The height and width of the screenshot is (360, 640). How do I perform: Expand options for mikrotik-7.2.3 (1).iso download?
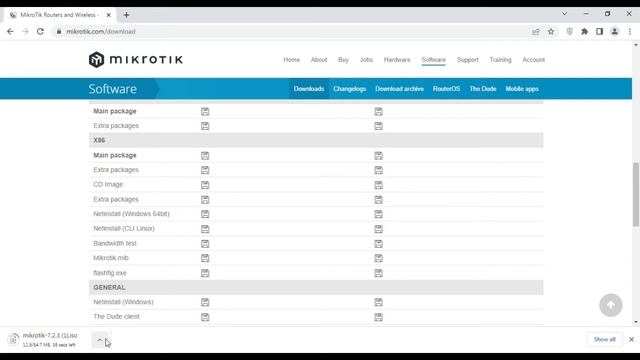(x=100, y=340)
